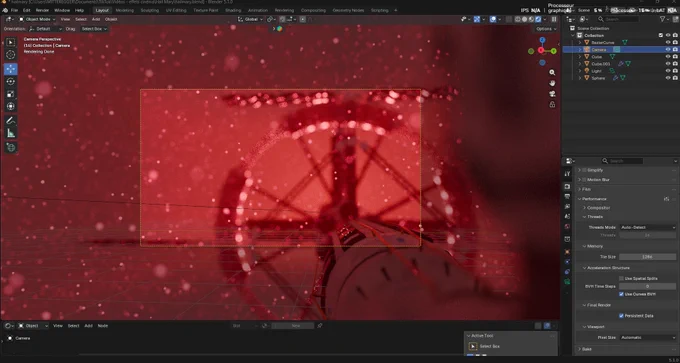Open Drag Select Box dropdown
Image resolution: width=680 pixels, height=363 pixels.
94,29
